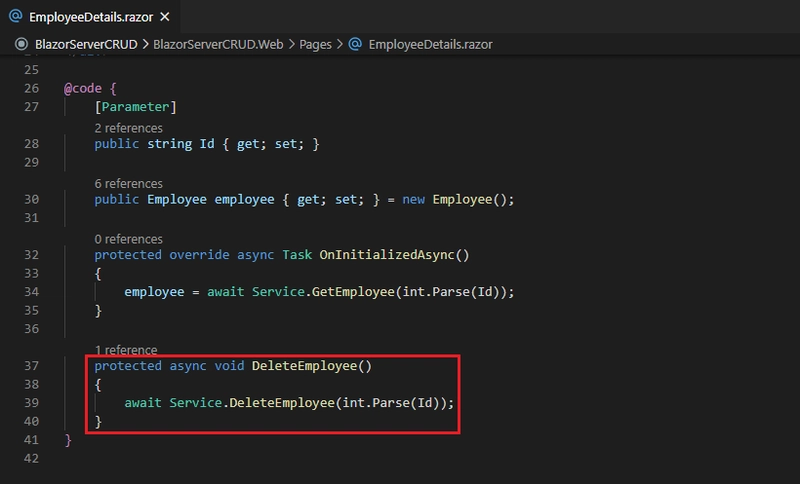Open the '6 references' code lens link
The image size is (800, 484).
click(128, 183)
